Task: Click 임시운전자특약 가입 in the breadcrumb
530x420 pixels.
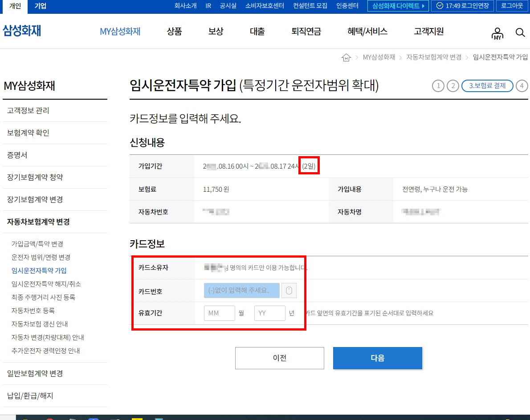Action: click(x=500, y=57)
